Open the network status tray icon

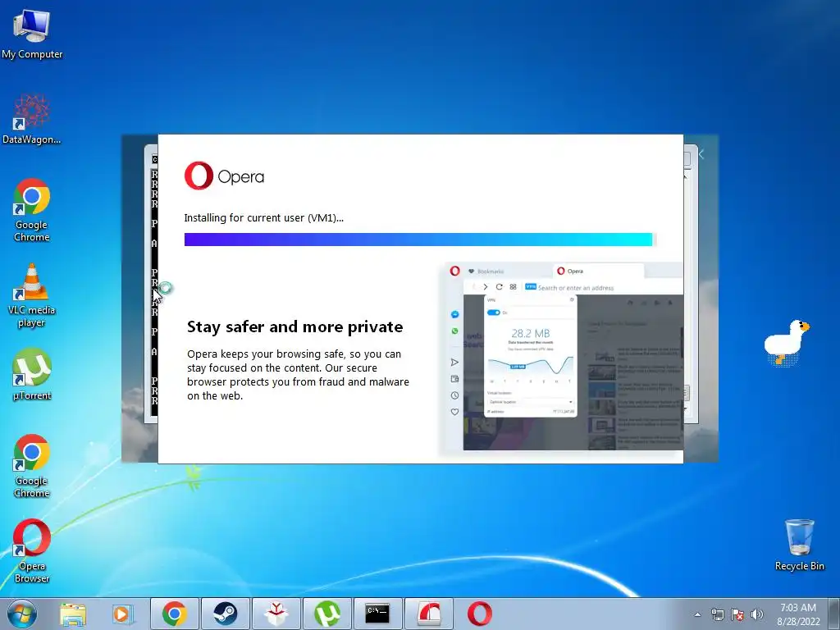717,614
